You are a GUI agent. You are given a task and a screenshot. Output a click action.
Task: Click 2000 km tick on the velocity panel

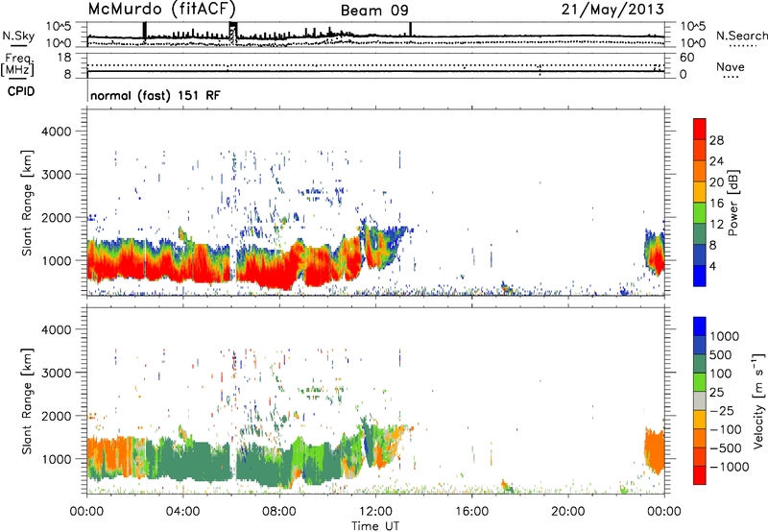tap(56, 416)
